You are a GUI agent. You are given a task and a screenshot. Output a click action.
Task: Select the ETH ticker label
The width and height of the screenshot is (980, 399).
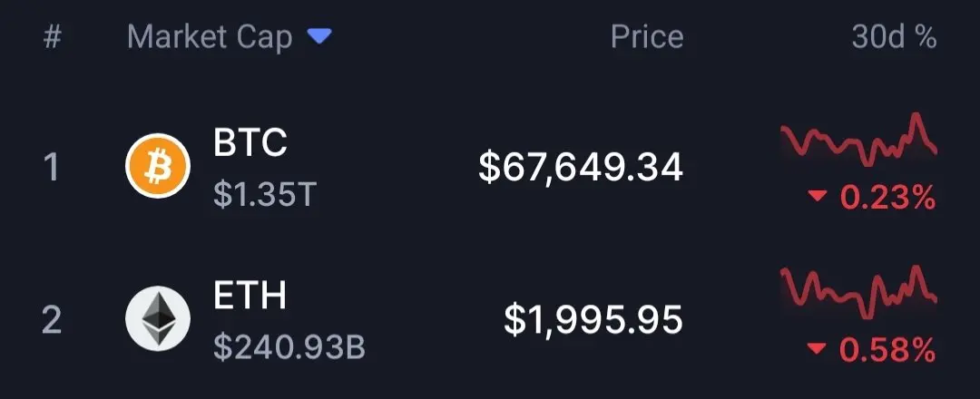[250, 295]
